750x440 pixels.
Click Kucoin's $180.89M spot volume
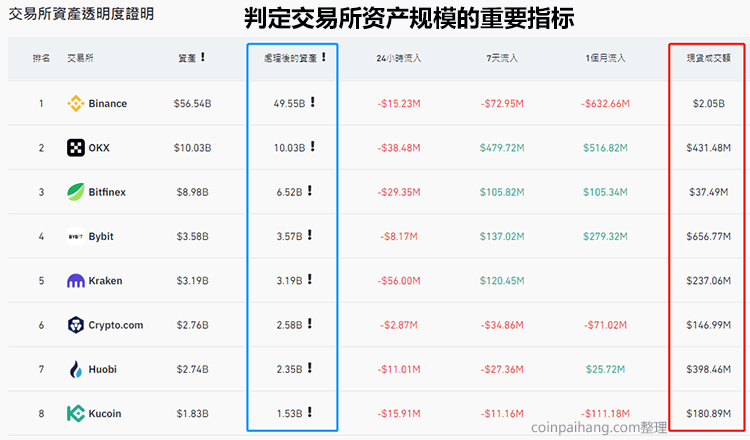click(x=708, y=413)
